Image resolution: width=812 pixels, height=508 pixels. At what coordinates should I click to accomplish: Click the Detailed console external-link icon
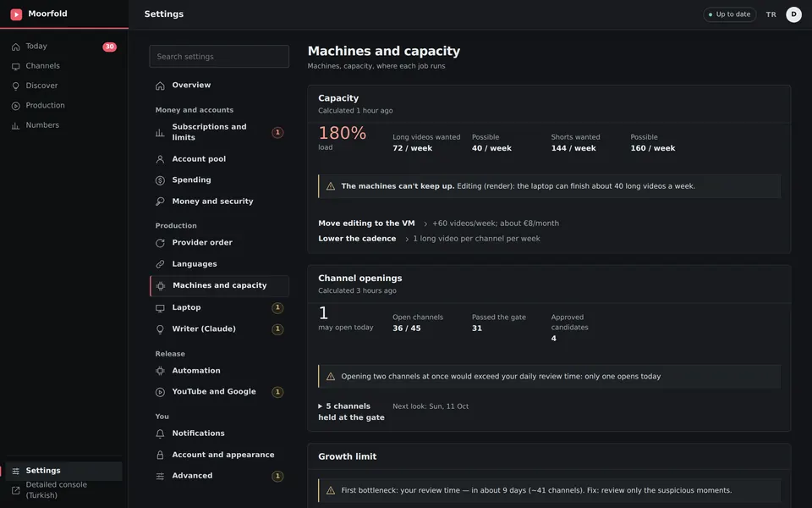(x=15, y=490)
